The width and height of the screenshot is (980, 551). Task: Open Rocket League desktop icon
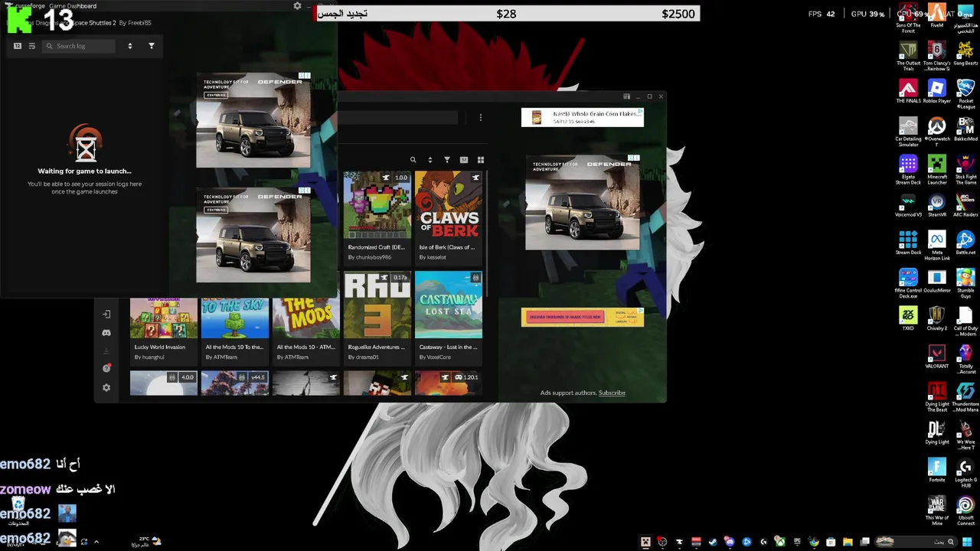pyautogui.click(x=965, y=94)
